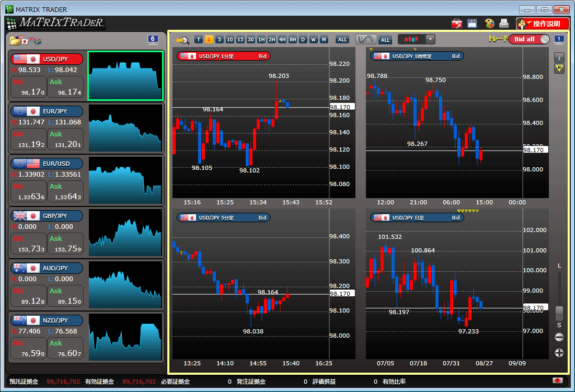Open the red toolbox settings icon
The width and height of the screenshot is (575, 392).
point(456,24)
